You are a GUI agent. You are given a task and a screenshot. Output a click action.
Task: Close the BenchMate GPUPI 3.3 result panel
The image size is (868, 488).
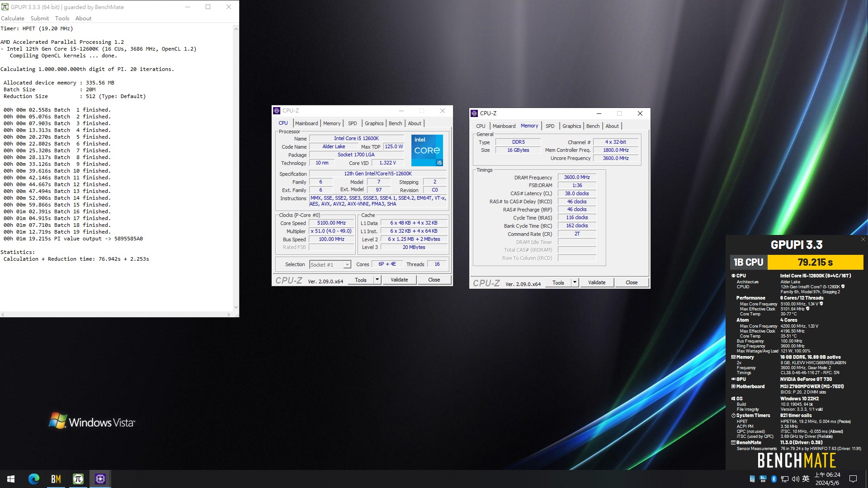[863, 239]
